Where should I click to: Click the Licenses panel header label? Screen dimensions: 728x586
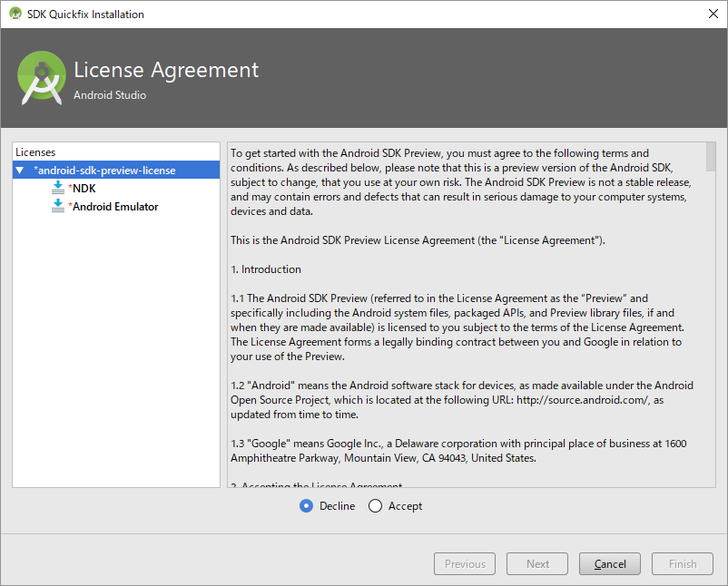[x=35, y=152]
